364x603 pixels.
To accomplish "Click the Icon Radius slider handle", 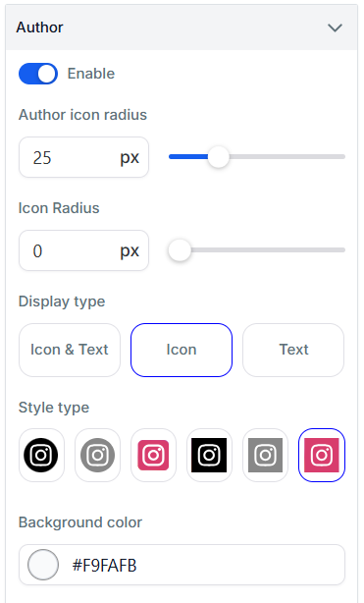I will point(180,250).
